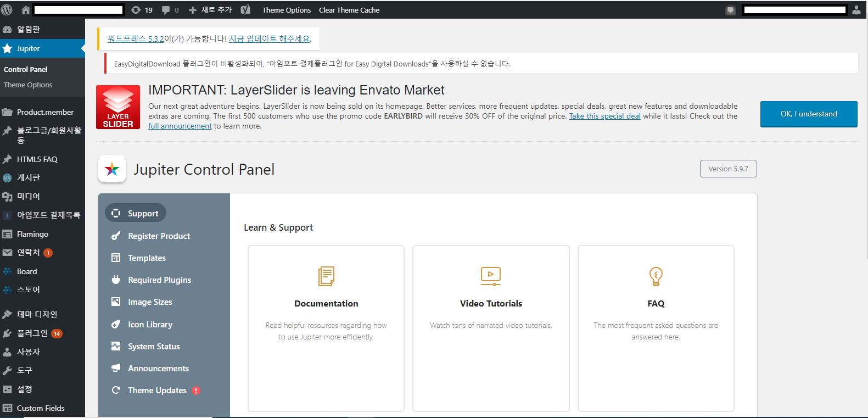Select Register Product in control panel
This screenshot has height=418, width=868.
(159, 236)
